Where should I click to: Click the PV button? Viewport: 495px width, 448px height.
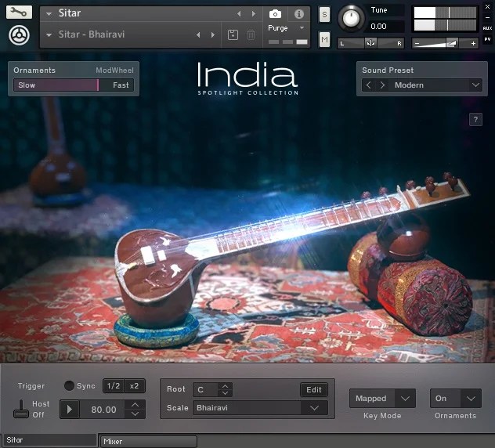tap(487, 39)
